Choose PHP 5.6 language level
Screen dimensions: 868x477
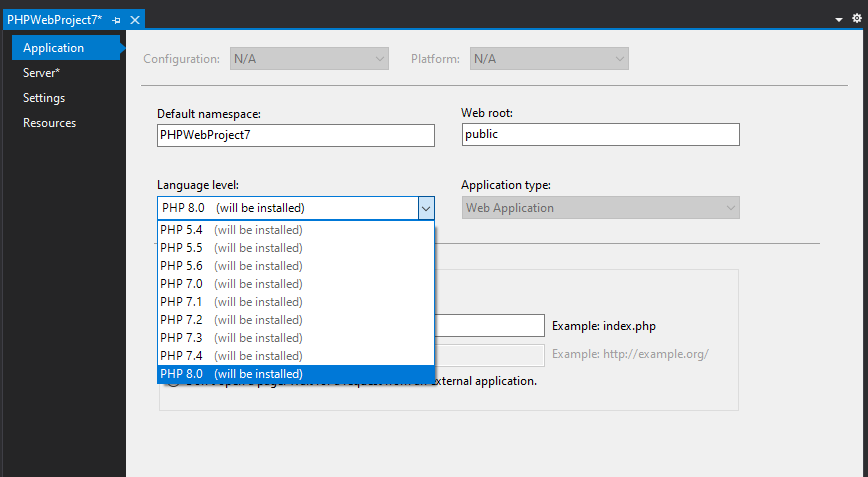tap(296, 266)
